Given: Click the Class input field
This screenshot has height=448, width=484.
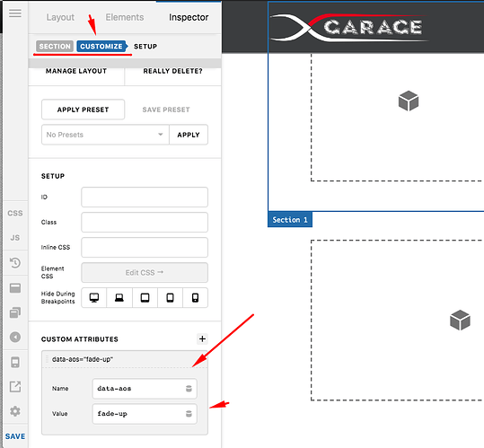Looking at the screenshot, I should click(145, 222).
